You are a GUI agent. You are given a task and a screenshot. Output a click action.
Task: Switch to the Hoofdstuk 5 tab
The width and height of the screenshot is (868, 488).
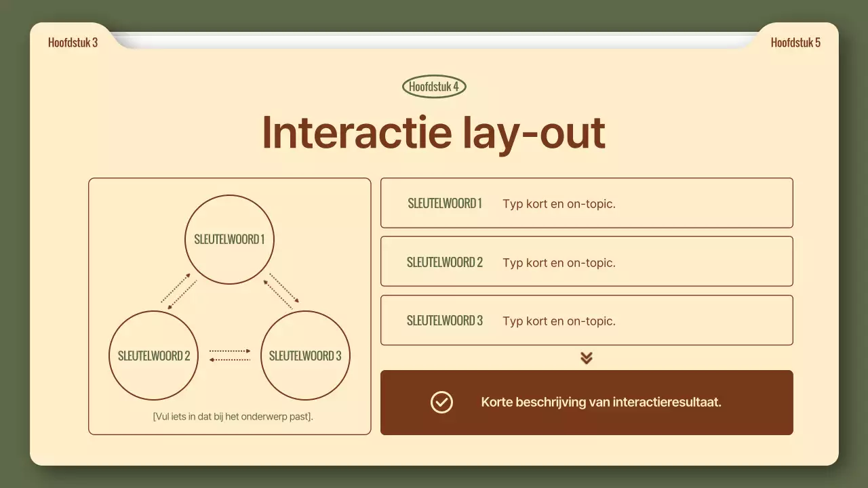795,43
